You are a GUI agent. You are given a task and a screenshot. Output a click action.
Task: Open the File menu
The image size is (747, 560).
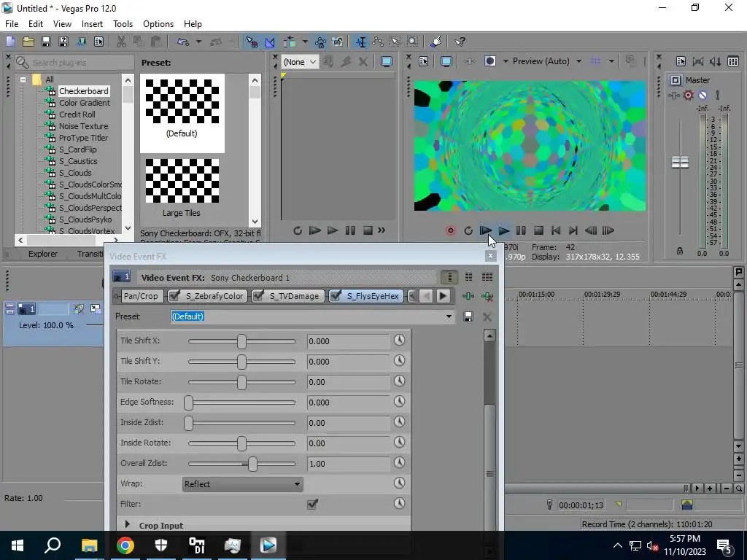click(x=12, y=24)
